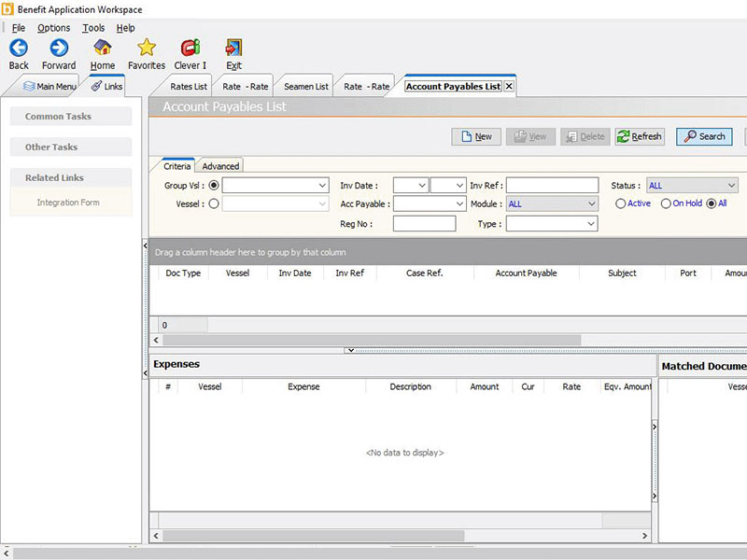Viewport: 747px width, 560px height.
Task: Click the Exit door icon
Action: point(233,48)
